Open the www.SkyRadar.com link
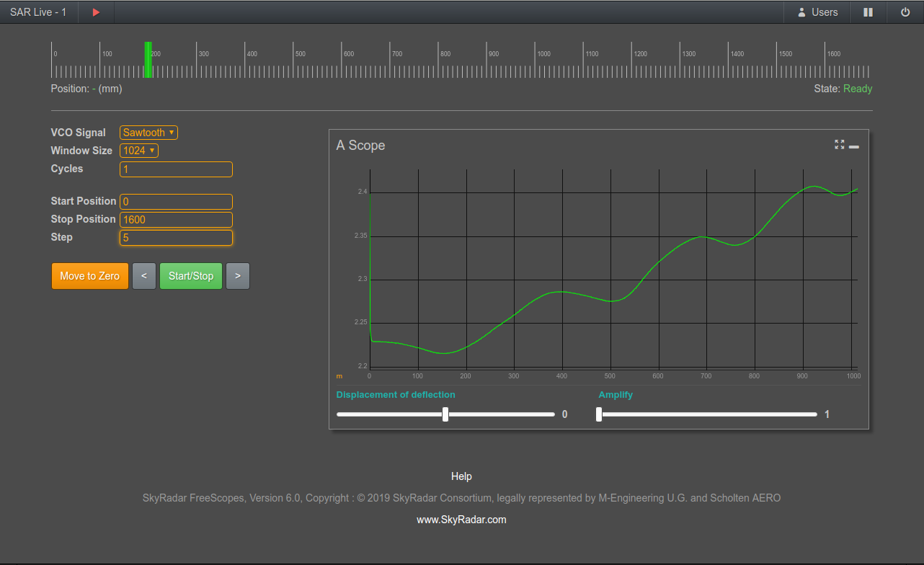This screenshot has height=565, width=924. 461,520
